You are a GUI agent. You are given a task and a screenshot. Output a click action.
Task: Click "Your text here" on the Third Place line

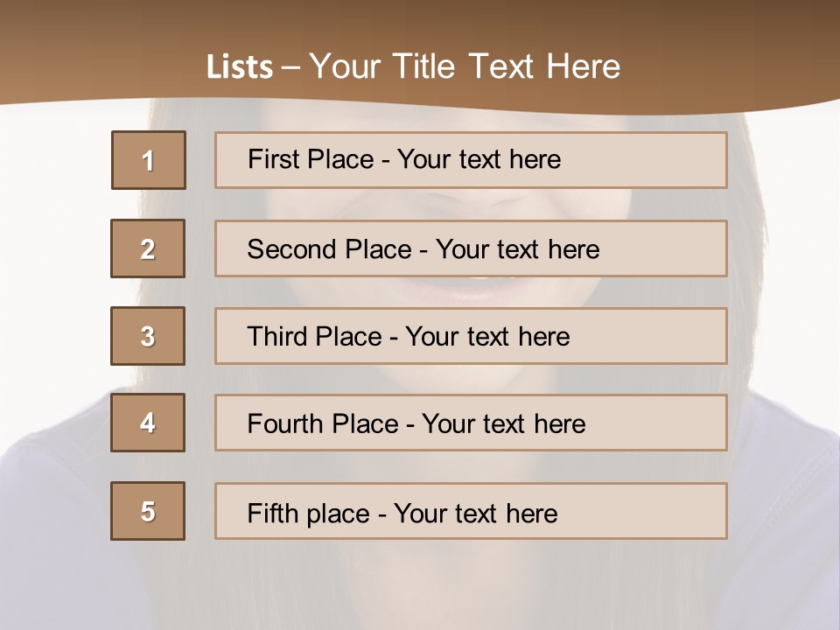click(487, 337)
